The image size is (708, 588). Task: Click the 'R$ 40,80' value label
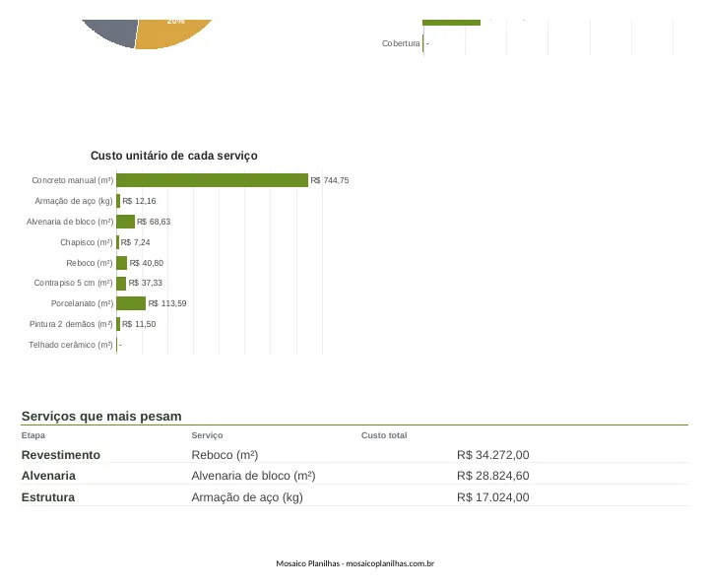147,263
